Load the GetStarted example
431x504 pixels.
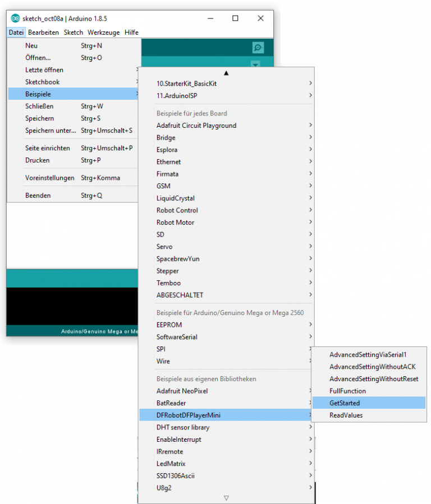click(369, 403)
